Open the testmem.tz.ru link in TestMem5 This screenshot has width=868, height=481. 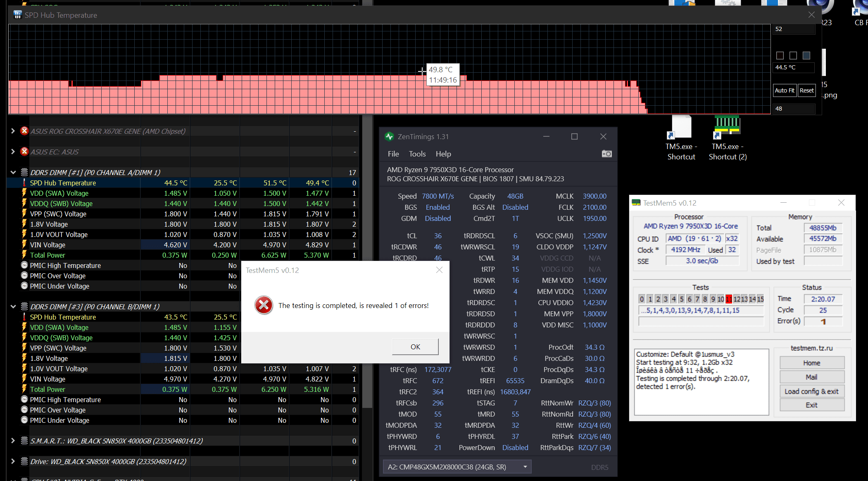click(x=812, y=348)
